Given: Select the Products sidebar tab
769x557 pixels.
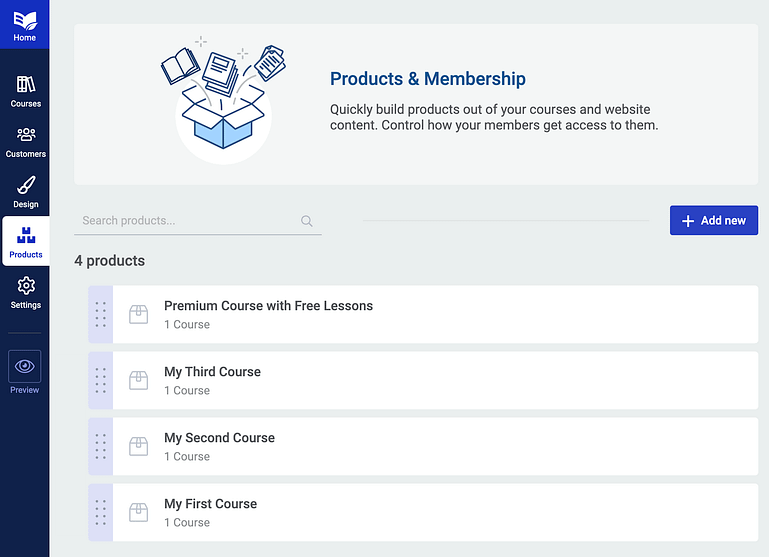Looking at the screenshot, I should [26, 241].
